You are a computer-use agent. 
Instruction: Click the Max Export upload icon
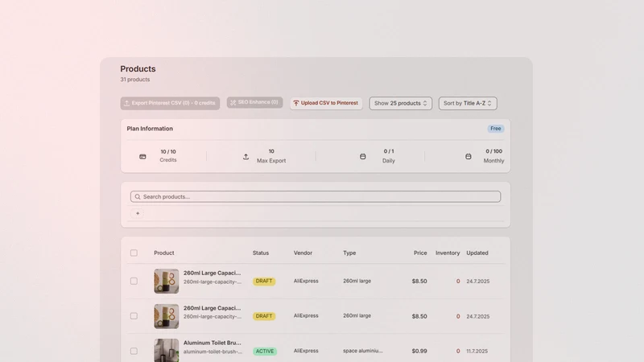tap(246, 156)
